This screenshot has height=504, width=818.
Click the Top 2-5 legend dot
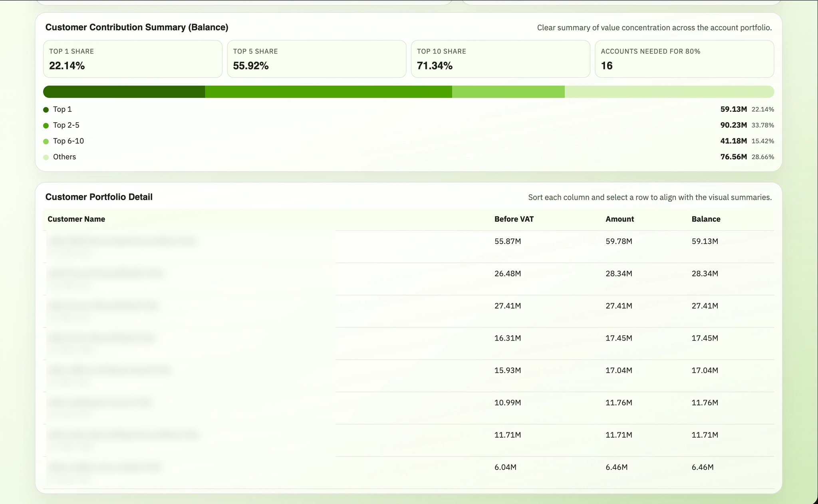coord(46,125)
